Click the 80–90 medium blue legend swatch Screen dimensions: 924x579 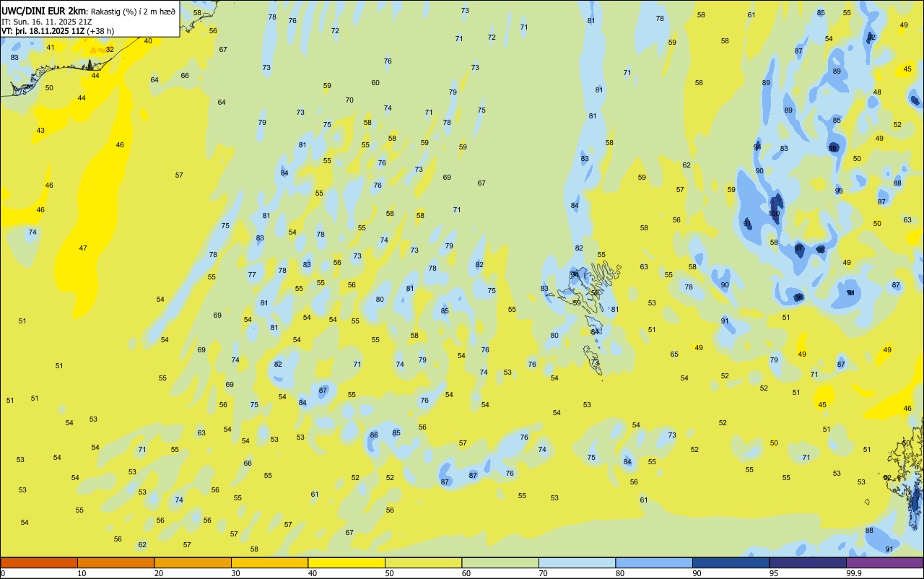[x=654, y=562]
